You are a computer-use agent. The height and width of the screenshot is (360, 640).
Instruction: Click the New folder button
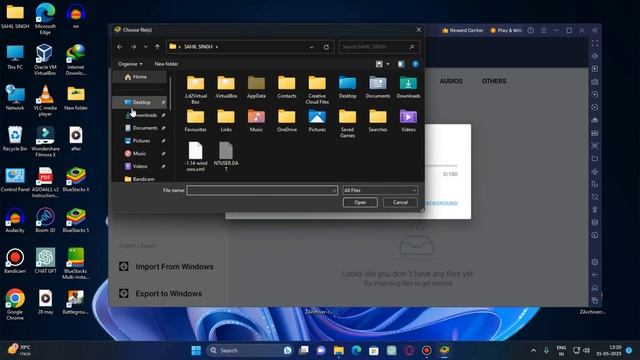pos(166,64)
